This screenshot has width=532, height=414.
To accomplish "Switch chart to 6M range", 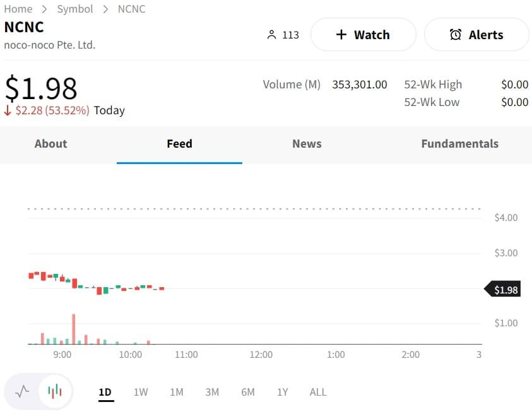I will click(248, 392).
